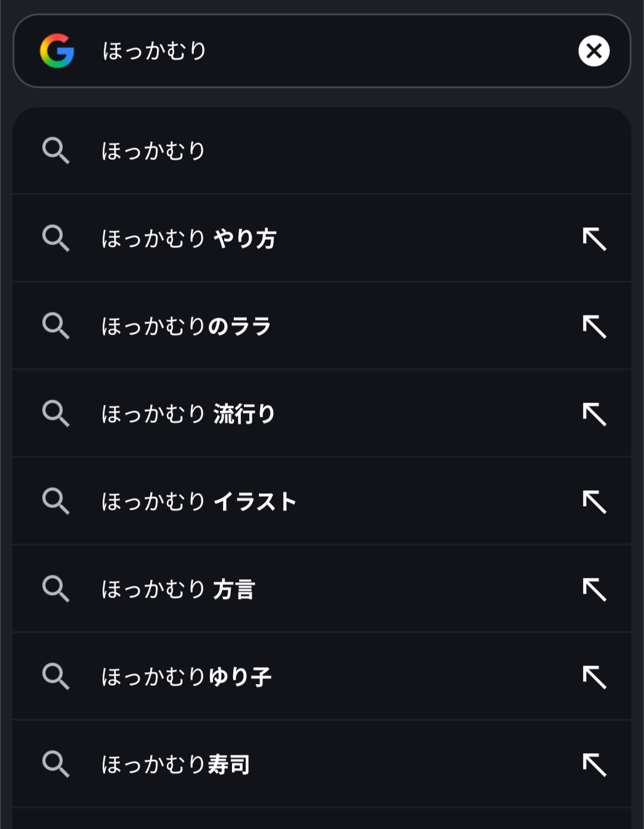Select the ほっかむりゆり子 suggestion
The image size is (644, 829).
(x=186, y=677)
